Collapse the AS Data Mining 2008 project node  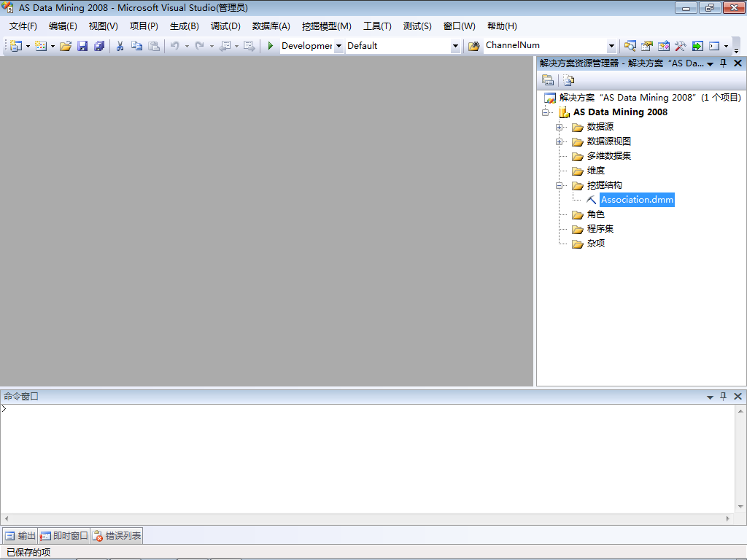[x=545, y=112]
